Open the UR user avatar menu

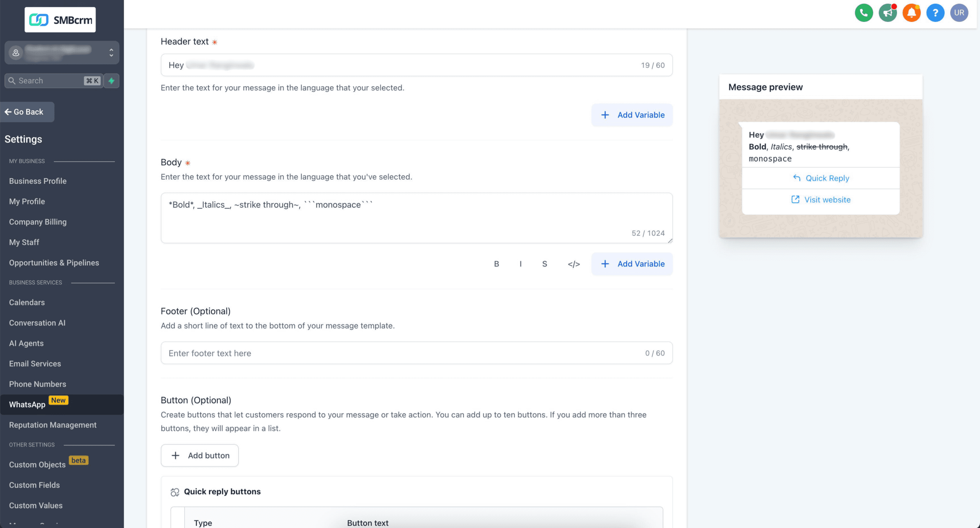[959, 13]
